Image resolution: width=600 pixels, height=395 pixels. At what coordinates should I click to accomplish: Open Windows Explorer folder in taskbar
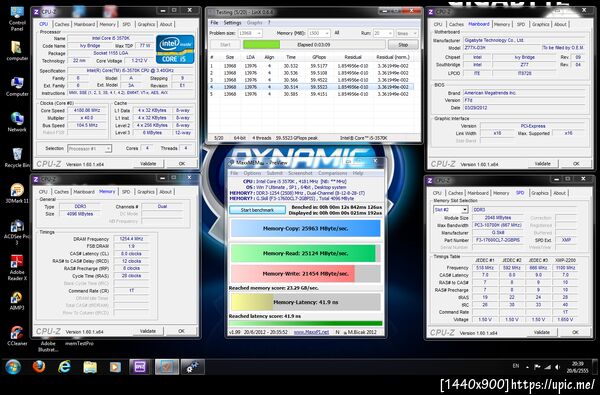point(90,367)
